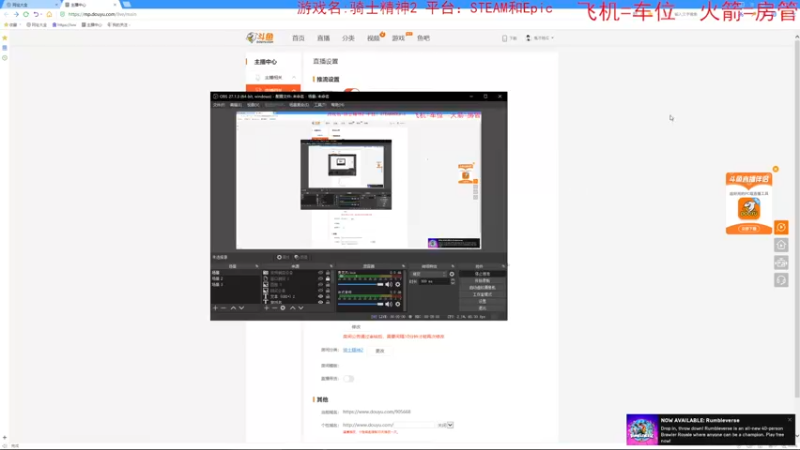Open upper mixer channel gear settings
This screenshot has height=450, width=800.
click(398, 285)
